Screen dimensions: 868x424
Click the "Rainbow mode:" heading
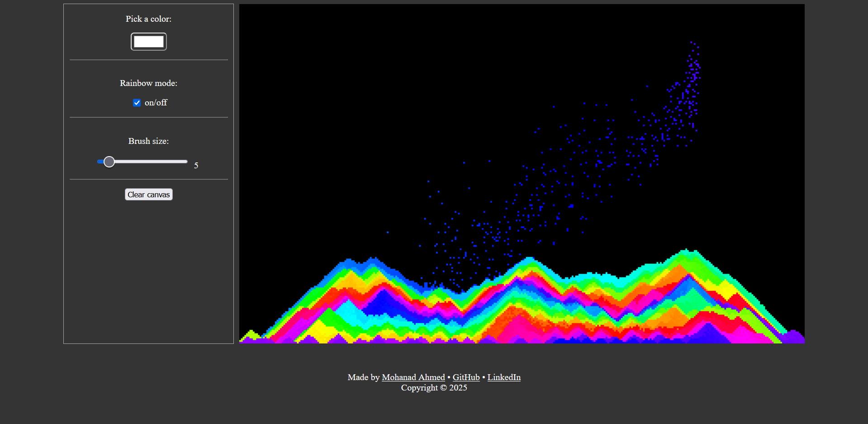coord(148,83)
